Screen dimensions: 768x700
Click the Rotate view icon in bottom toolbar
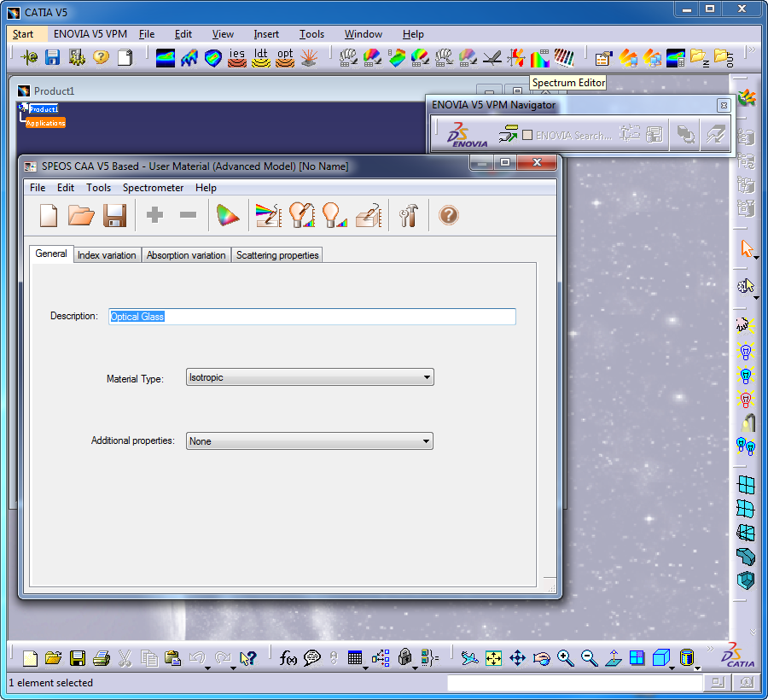pos(542,658)
